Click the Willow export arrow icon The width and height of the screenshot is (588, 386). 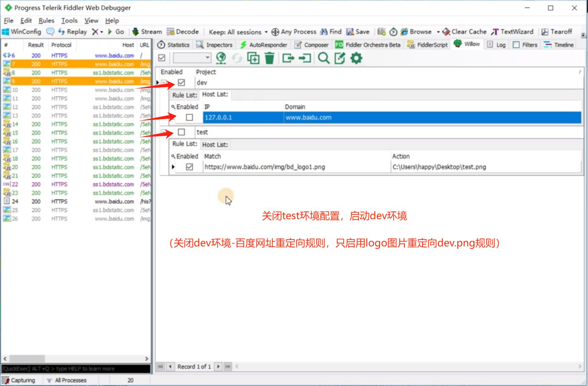[288, 58]
